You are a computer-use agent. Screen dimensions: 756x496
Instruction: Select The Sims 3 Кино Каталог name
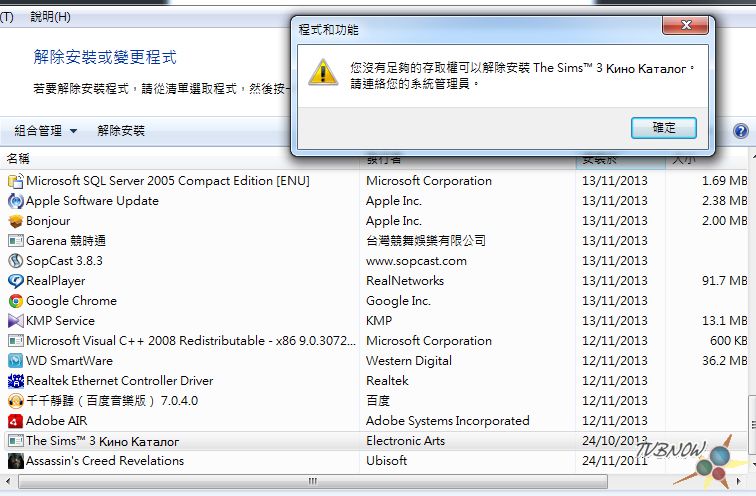(x=102, y=441)
